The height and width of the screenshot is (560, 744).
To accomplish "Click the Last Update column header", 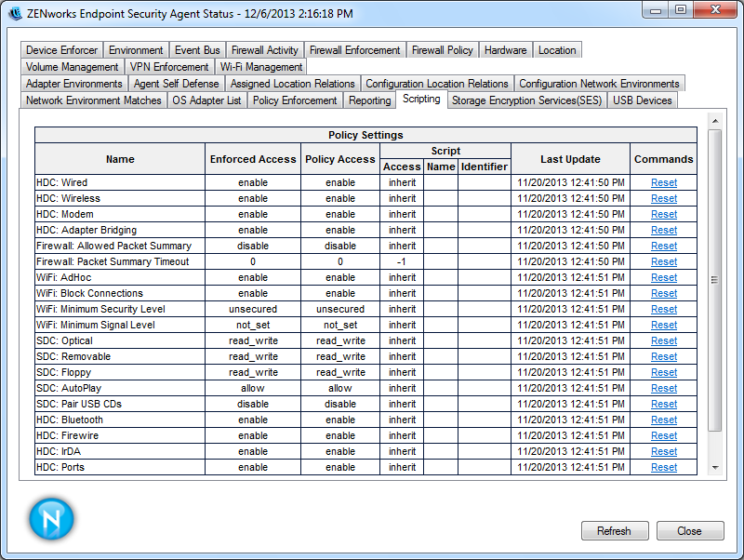I will [x=570, y=159].
